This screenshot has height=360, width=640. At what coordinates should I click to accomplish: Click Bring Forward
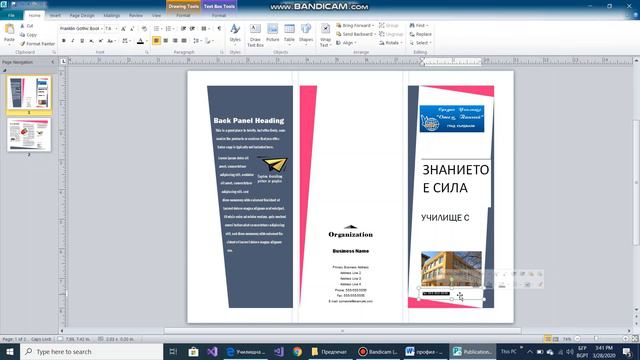point(355,25)
